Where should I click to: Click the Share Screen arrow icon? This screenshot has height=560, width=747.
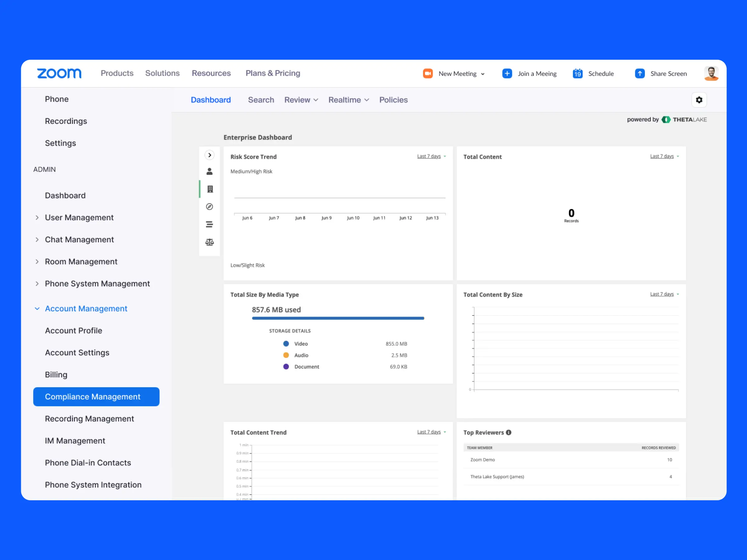coord(640,73)
